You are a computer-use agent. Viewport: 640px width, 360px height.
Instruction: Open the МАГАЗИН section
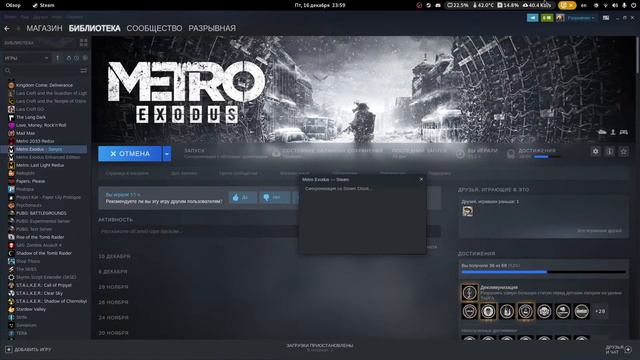click(x=44, y=28)
